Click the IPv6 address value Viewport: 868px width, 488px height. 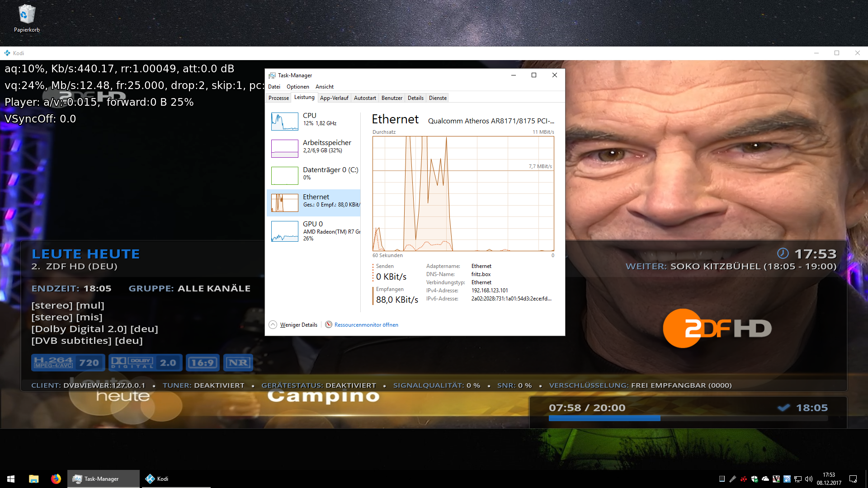(511, 298)
